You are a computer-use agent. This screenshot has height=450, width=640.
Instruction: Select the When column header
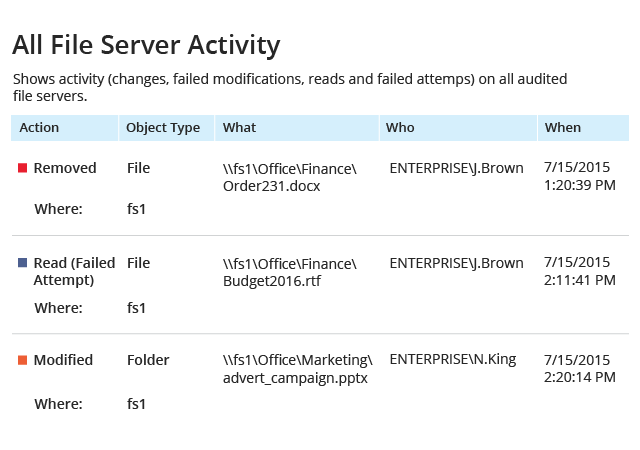coord(583,128)
